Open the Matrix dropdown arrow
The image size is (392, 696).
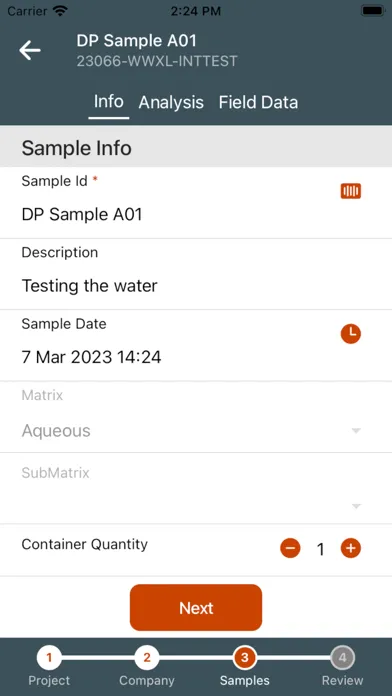(356, 431)
